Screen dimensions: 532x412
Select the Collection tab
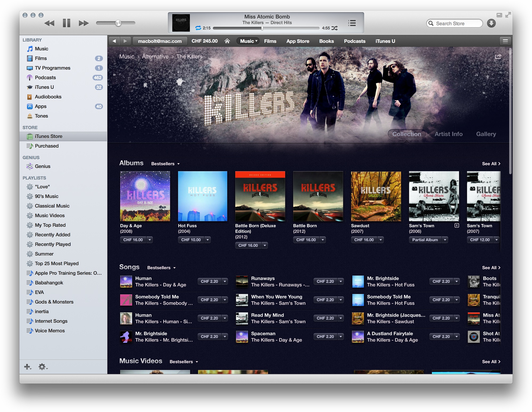coord(407,134)
